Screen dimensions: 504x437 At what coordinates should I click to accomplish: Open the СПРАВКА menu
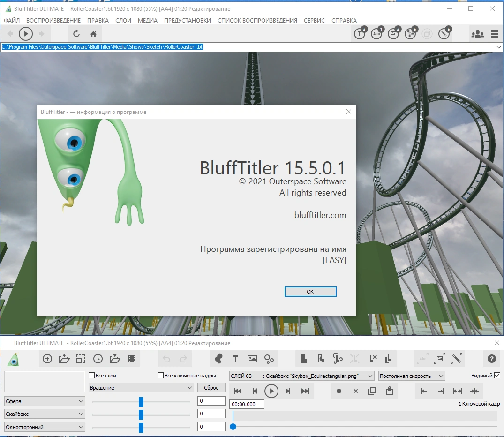[x=344, y=21]
